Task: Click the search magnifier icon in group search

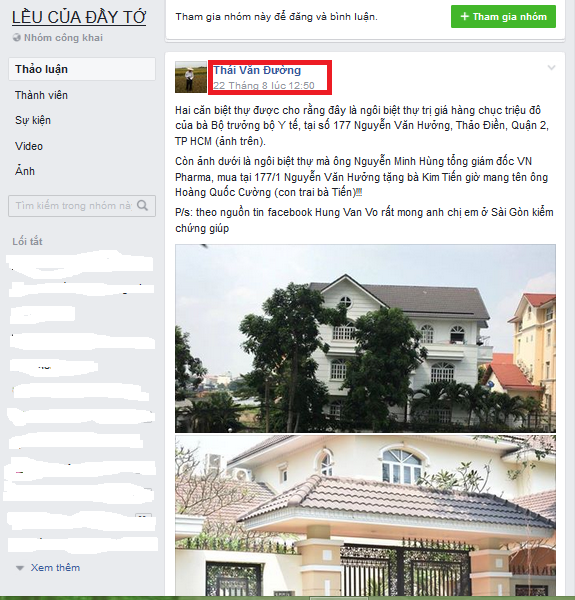Action: click(142, 205)
